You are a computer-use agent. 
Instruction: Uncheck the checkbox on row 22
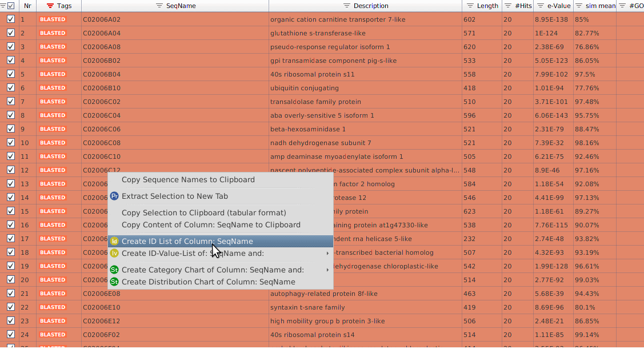(10, 307)
